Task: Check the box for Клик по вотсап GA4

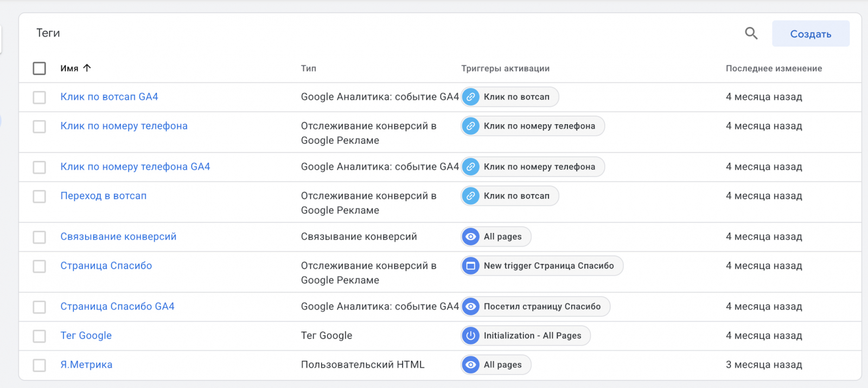Action: [40, 98]
